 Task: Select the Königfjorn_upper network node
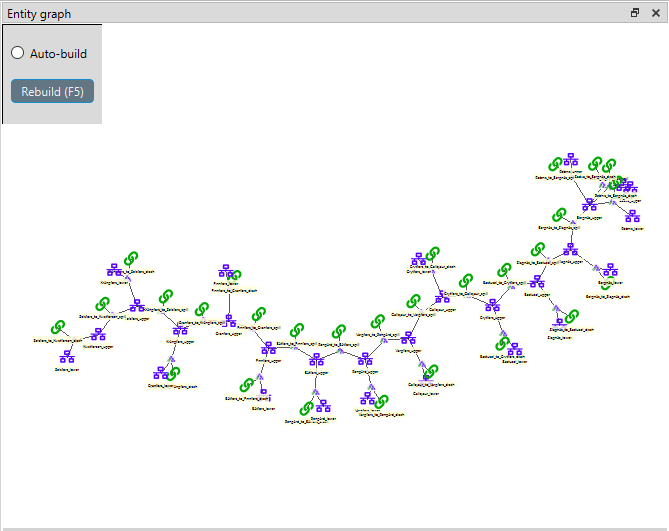pyautogui.click(x=180, y=329)
